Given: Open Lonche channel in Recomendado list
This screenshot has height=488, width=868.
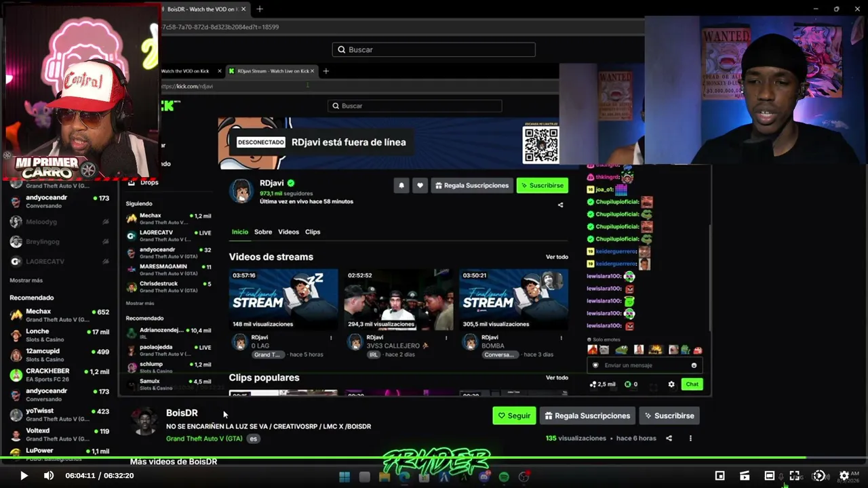Looking at the screenshot, I should coord(60,335).
